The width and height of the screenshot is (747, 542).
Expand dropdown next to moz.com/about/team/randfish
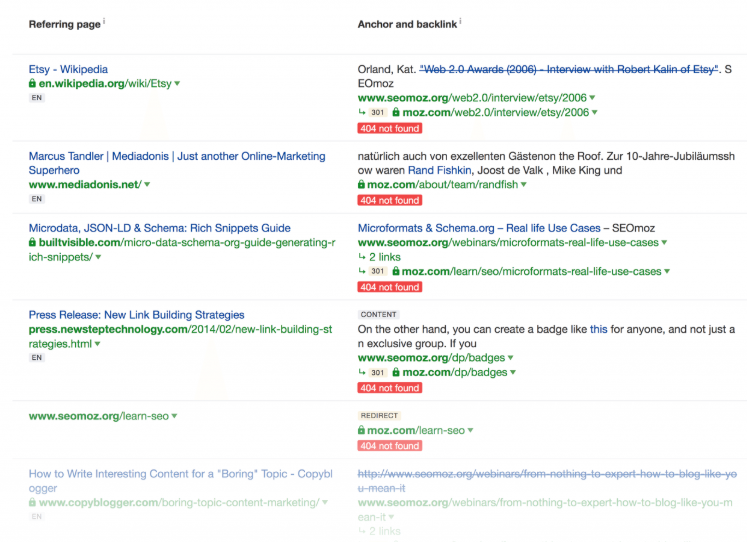click(524, 184)
